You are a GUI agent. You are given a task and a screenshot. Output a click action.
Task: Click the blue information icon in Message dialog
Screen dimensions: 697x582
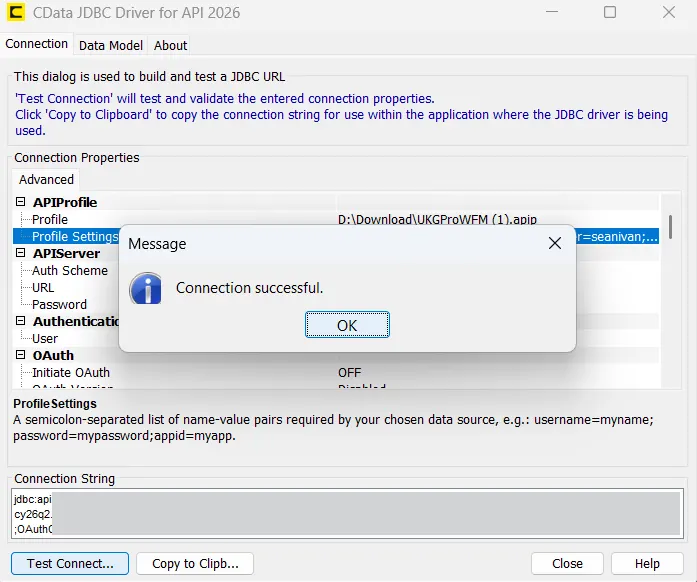click(145, 289)
